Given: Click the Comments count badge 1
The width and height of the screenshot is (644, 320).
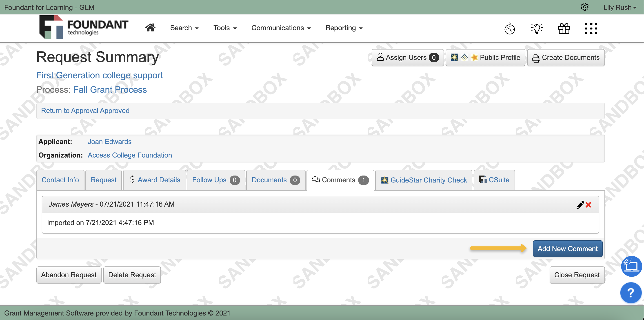Looking at the screenshot, I should pyautogui.click(x=364, y=180).
